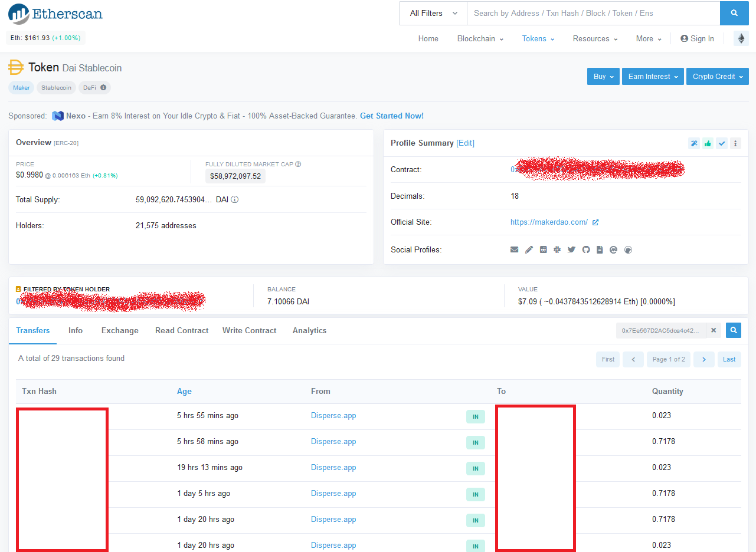The height and width of the screenshot is (552, 756).
Task: Go to the previous page of transfers
Action: click(633, 359)
